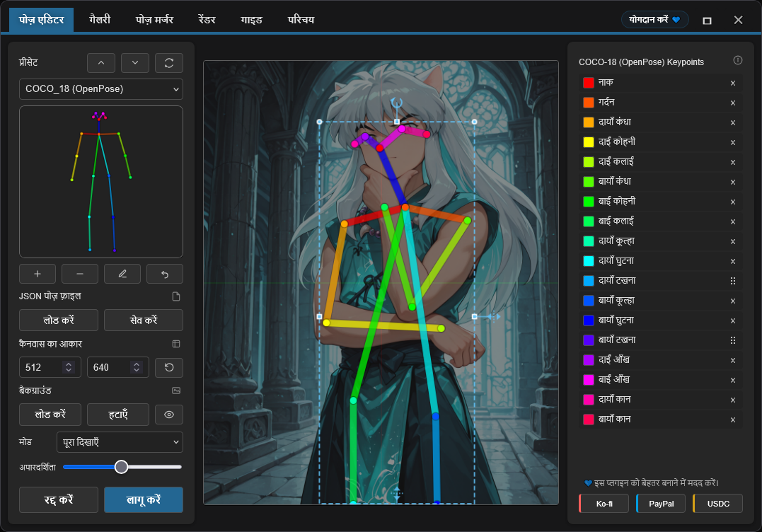Remove the दायाँ कूल्हा keypoint
The height and width of the screenshot is (532, 762).
tap(733, 241)
